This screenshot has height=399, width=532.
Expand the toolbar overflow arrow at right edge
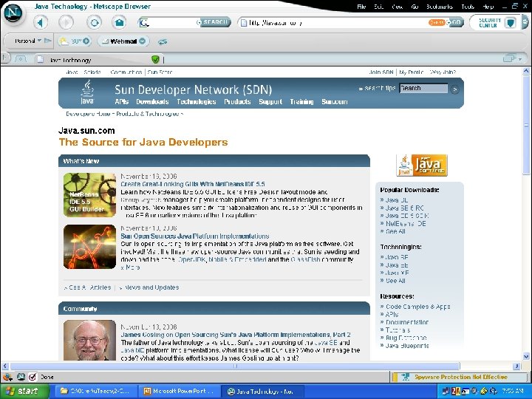tap(525, 22)
